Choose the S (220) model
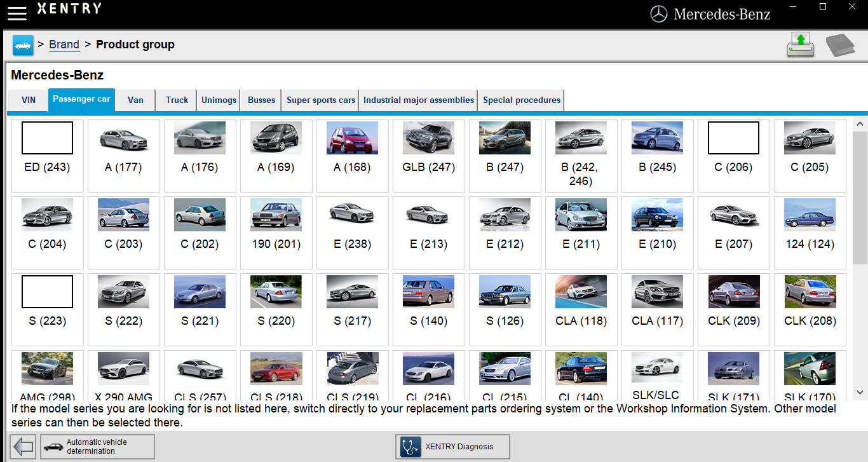This screenshot has width=868, height=462. (x=276, y=309)
